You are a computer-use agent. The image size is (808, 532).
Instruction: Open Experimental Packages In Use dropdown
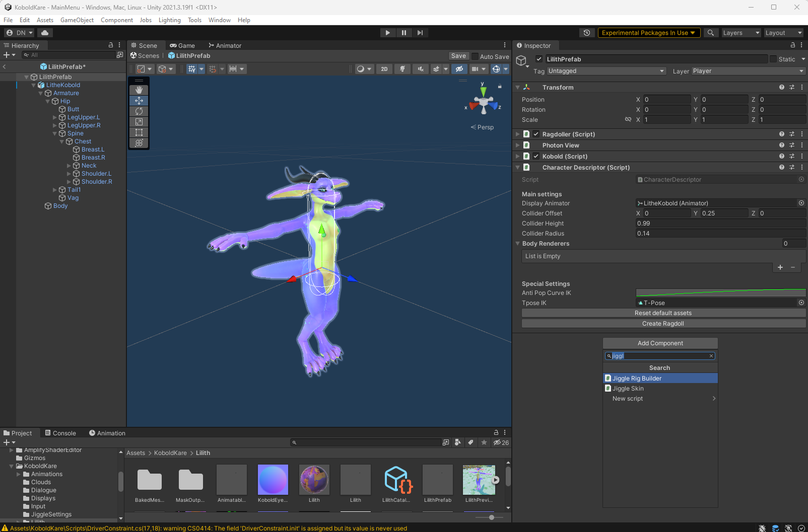[649, 33]
